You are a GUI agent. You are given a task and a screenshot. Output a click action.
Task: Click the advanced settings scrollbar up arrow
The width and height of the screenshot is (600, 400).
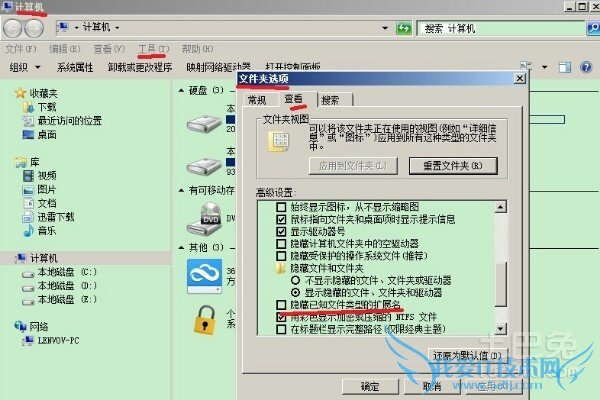tap(501, 207)
